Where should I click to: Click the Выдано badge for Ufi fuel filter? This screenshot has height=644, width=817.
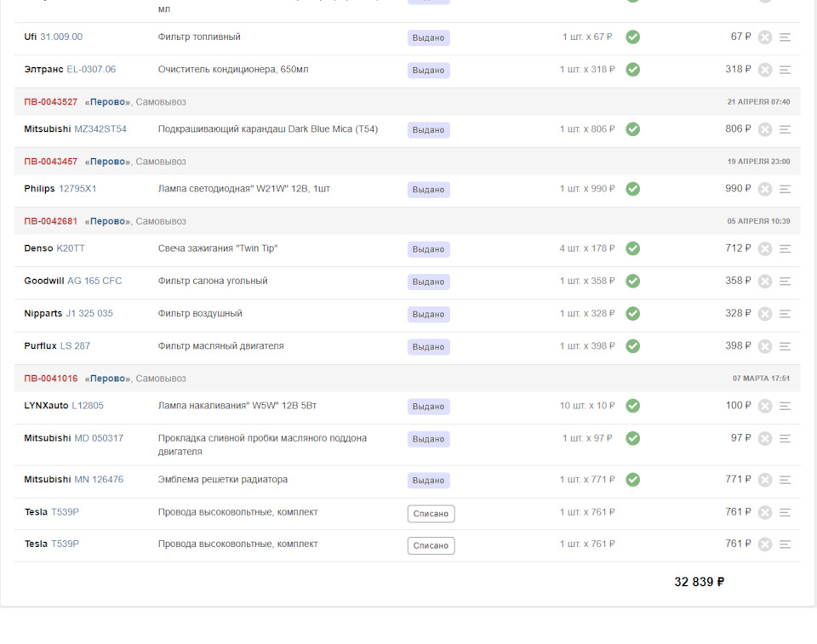point(428,38)
